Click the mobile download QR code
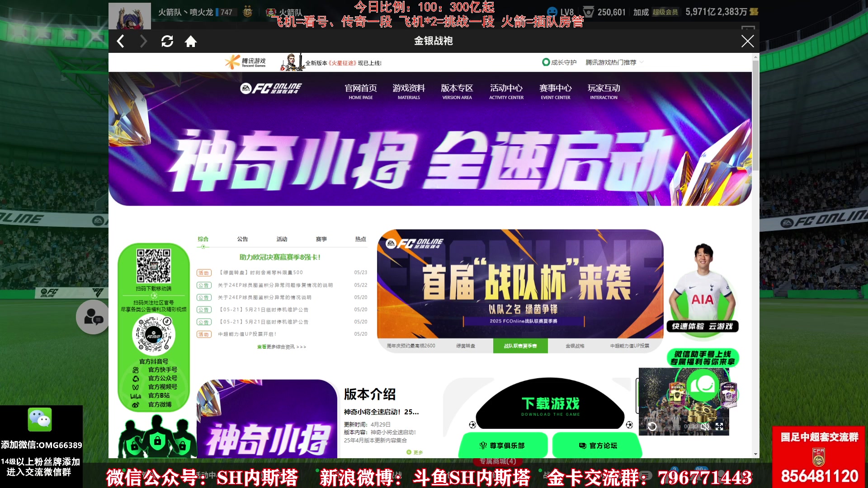 pos(154,266)
